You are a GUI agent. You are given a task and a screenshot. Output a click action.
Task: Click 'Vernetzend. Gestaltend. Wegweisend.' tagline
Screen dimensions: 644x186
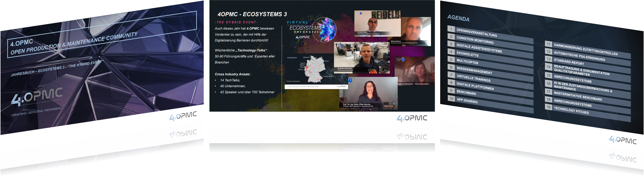pyautogui.click(x=37, y=112)
